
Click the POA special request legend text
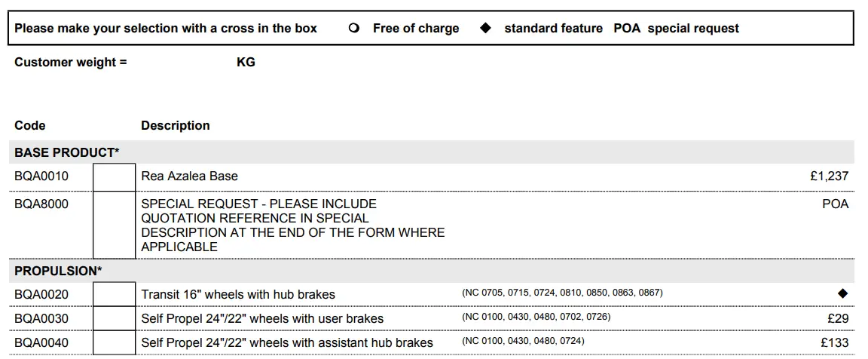coord(676,29)
